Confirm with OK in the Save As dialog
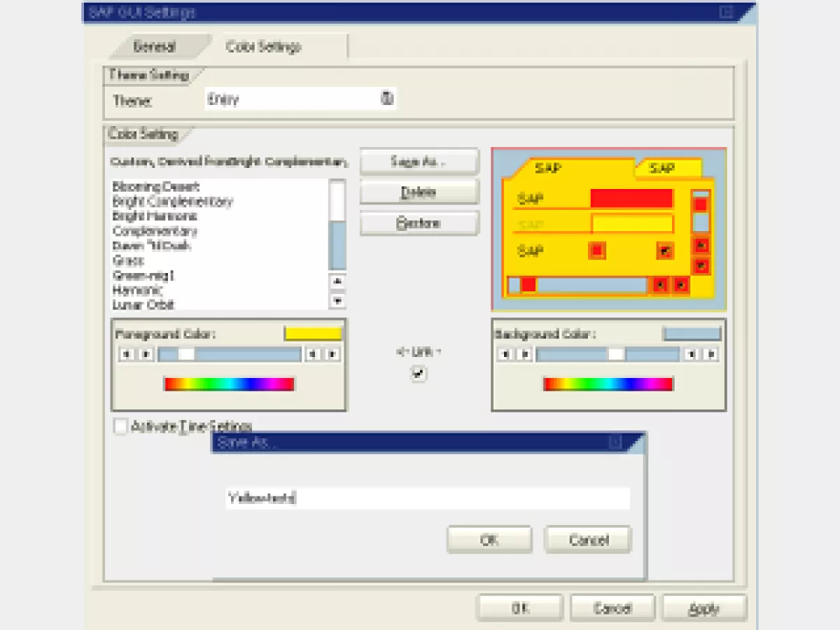The width and height of the screenshot is (840, 630). tap(489, 540)
